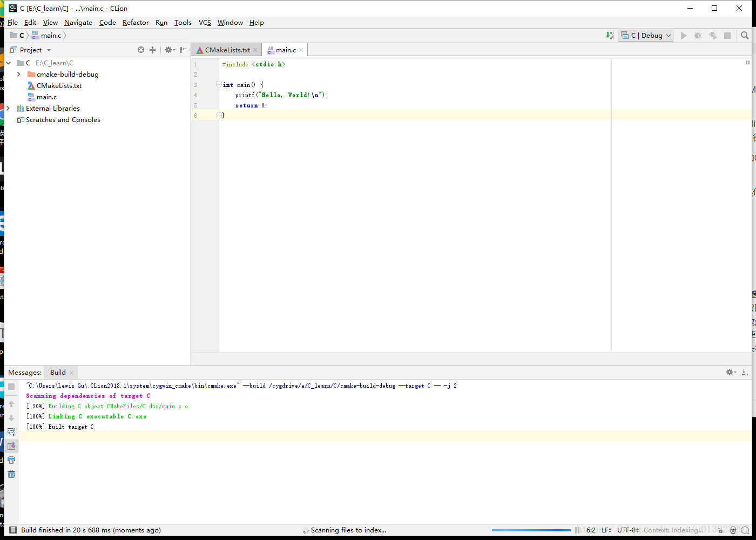Select main.c in the project tree
This screenshot has width=756, height=540.
[46, 97]
